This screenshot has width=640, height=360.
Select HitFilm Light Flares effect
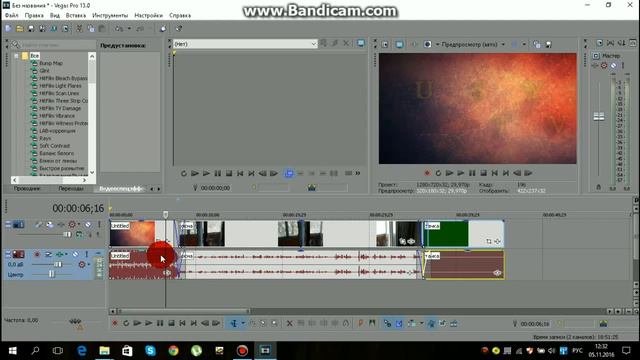click(60, 86)
